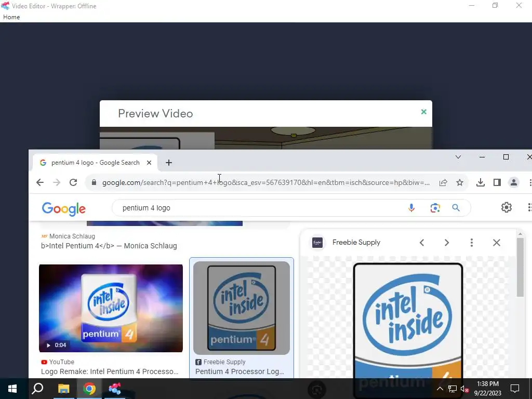This screenshot has height=399, width=532.
Task: View site information lock icon
Action: (x=94, y=182)
